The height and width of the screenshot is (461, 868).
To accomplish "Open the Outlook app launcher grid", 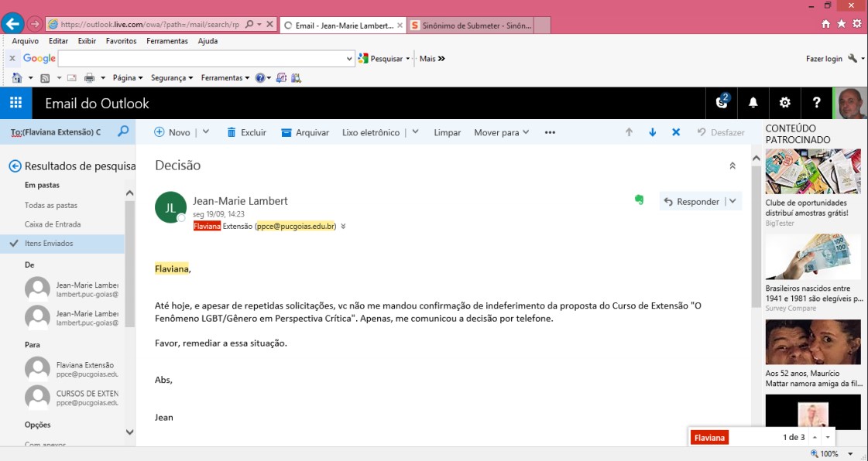I will tap(15, 103).
